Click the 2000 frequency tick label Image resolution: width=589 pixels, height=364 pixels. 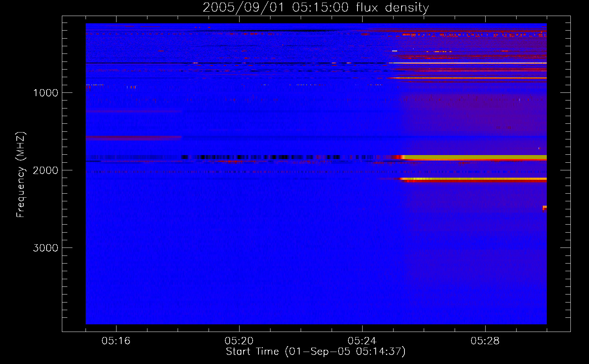coord(46,170)
